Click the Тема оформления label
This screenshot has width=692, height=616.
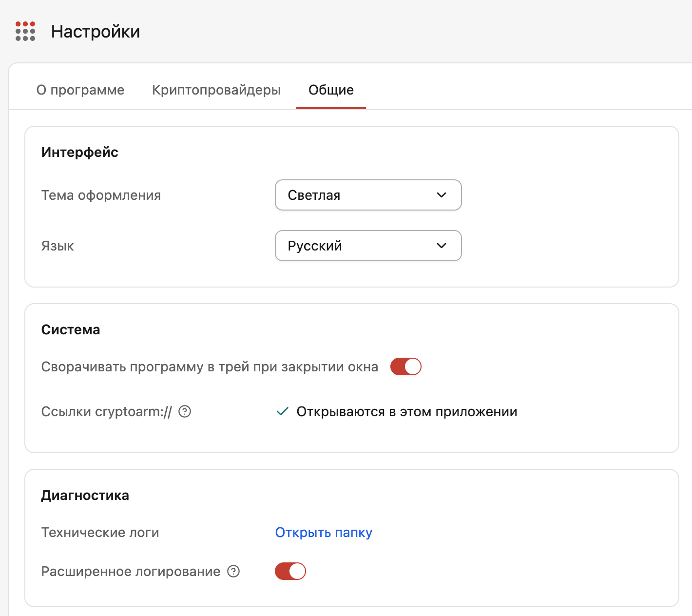tap(101, 195)
